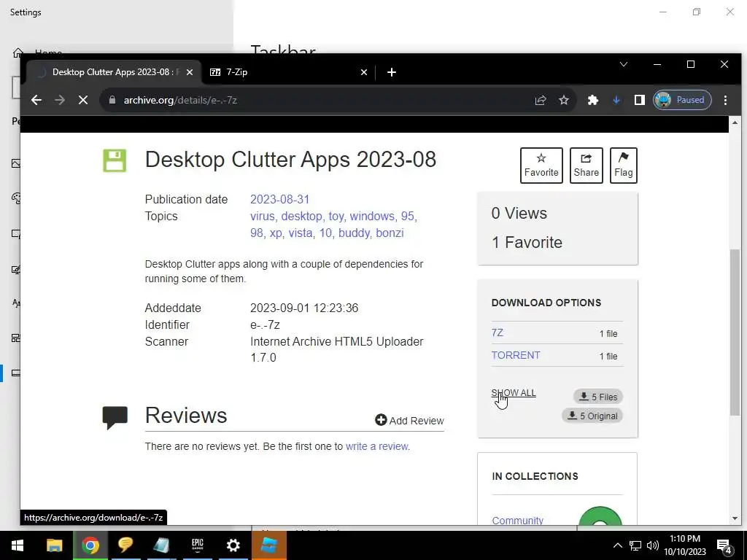Open the desktop topic link
747x560 pixels.
(301, 216)
